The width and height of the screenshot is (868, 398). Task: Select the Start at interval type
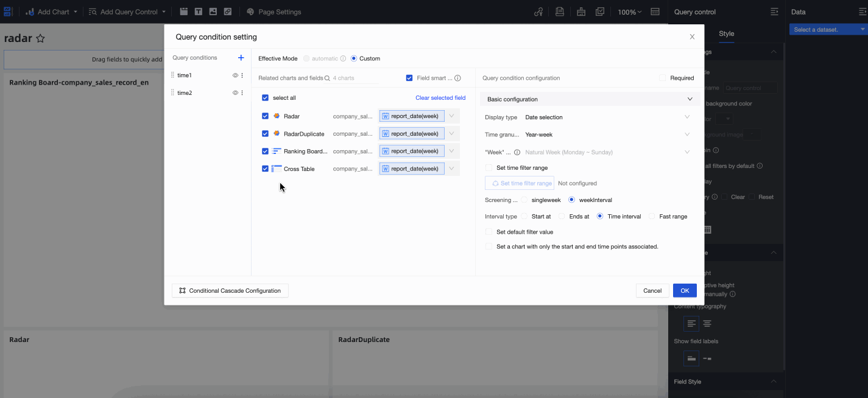(x=524, y=216)
